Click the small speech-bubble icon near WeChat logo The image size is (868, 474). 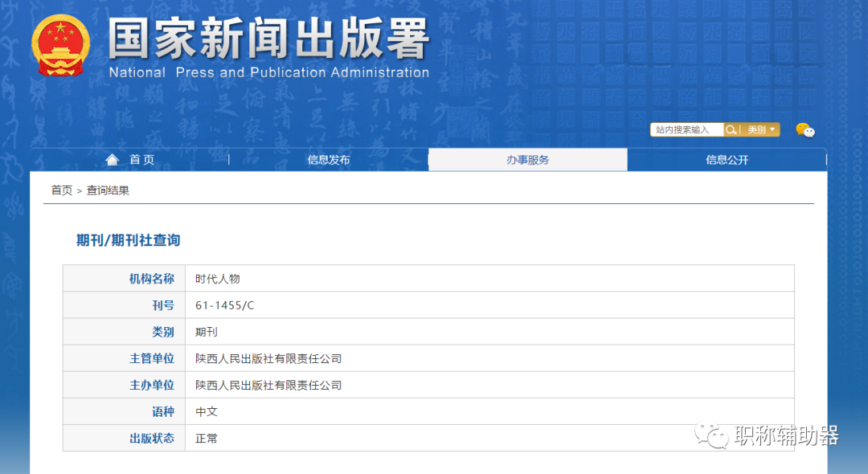tap(809, 133)
